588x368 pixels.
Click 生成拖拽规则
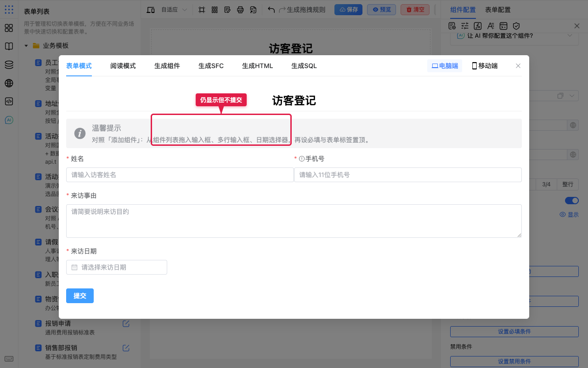(x=306, y=10)
